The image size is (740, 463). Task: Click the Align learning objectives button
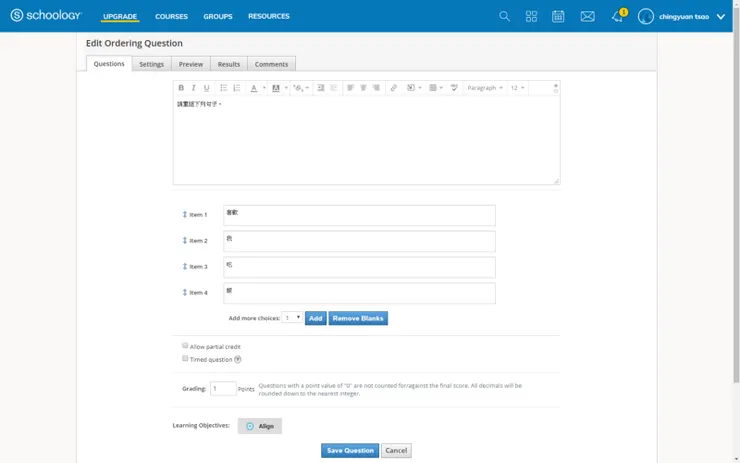(x=260, y=426)
